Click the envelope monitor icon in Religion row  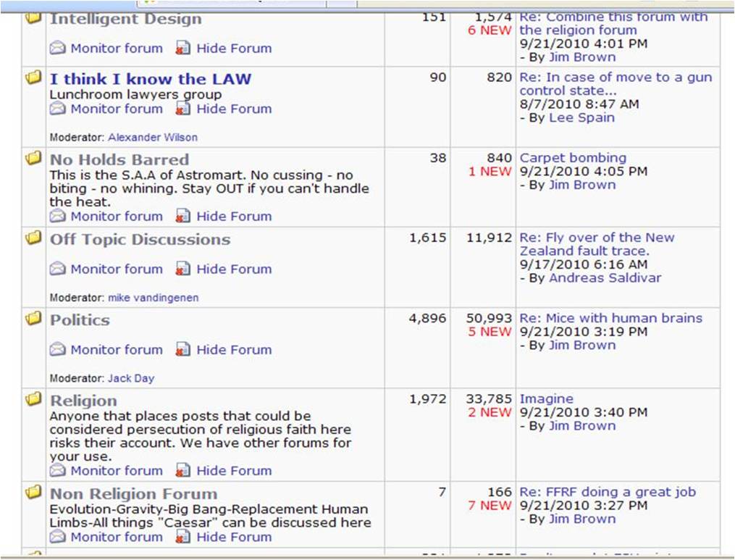pyautogui.click(x=58, y=470)
